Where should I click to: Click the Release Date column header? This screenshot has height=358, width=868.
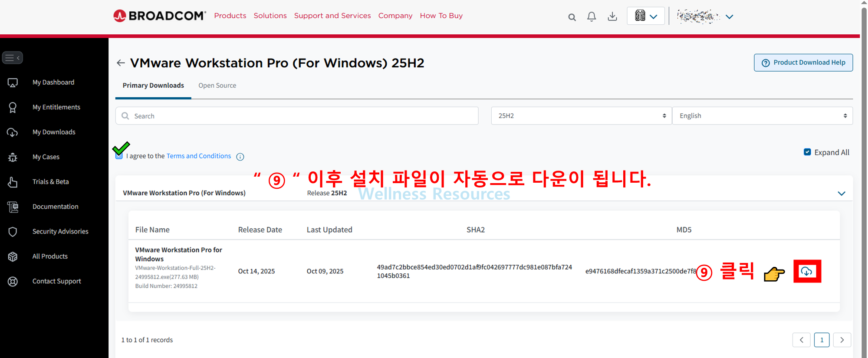pos(260,230)
